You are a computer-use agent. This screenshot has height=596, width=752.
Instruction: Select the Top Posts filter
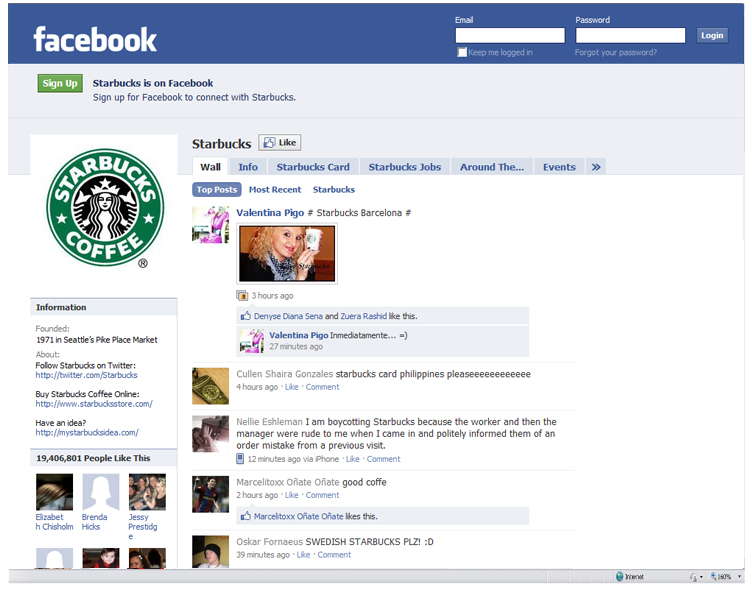pyautogui.click(x=217, y=189)
